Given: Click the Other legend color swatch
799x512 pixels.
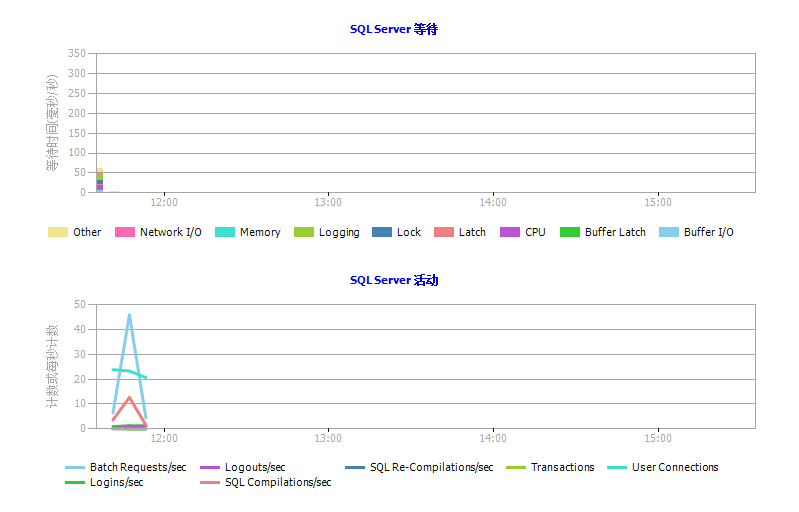Looking at the screenshot, I should [x=58, y=232].
